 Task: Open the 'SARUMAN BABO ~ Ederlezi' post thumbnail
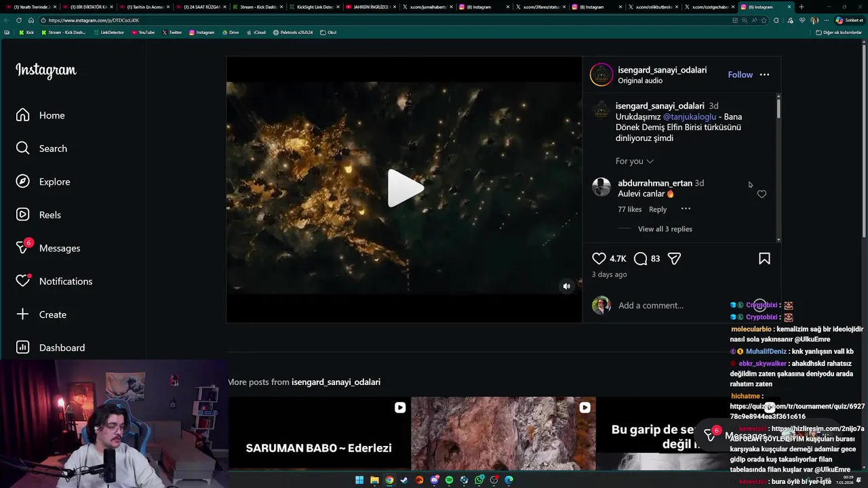pyautogui.click(x=319, y=433)
